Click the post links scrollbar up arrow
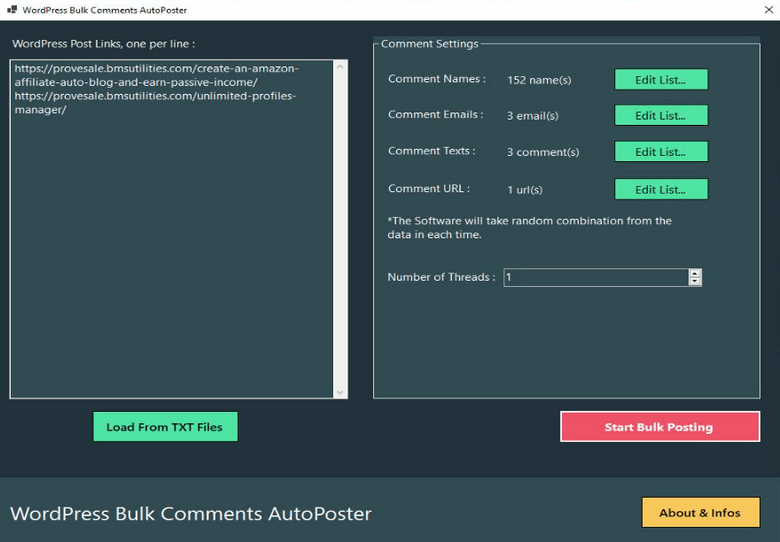The height and width of the screenshot is (542, 780). [340, 67]
